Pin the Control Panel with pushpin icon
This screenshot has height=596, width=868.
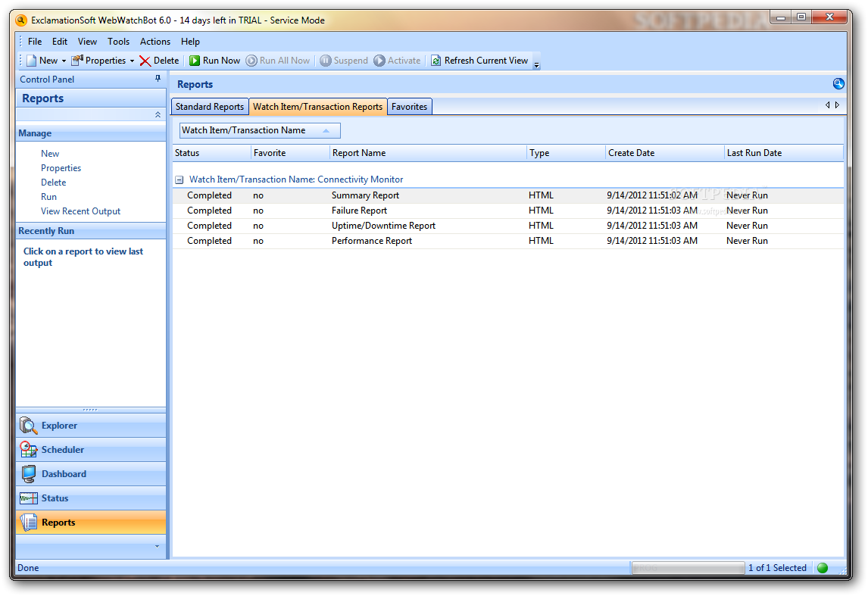158,79
